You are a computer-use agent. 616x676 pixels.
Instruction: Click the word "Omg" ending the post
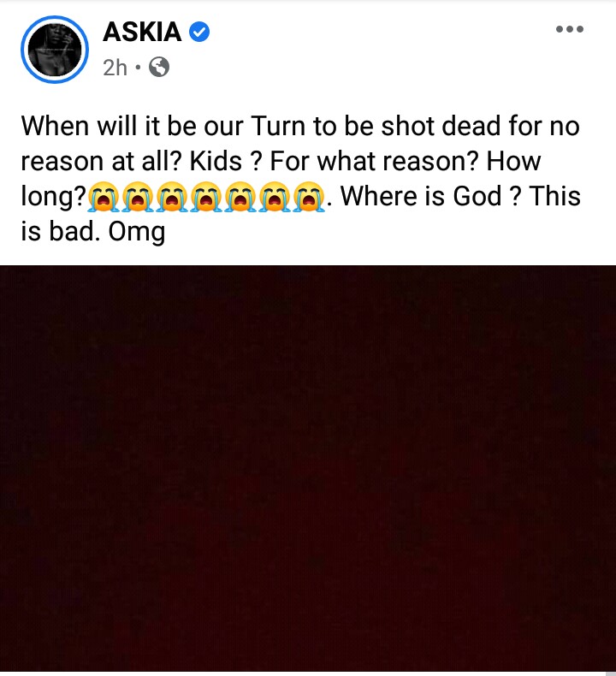coord(137,233)
